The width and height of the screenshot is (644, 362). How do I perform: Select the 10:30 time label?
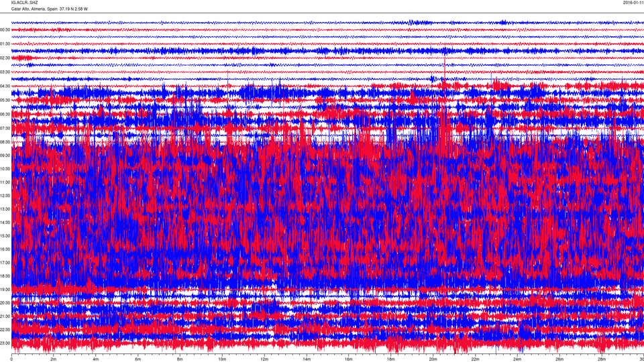[x=5, y=169]
